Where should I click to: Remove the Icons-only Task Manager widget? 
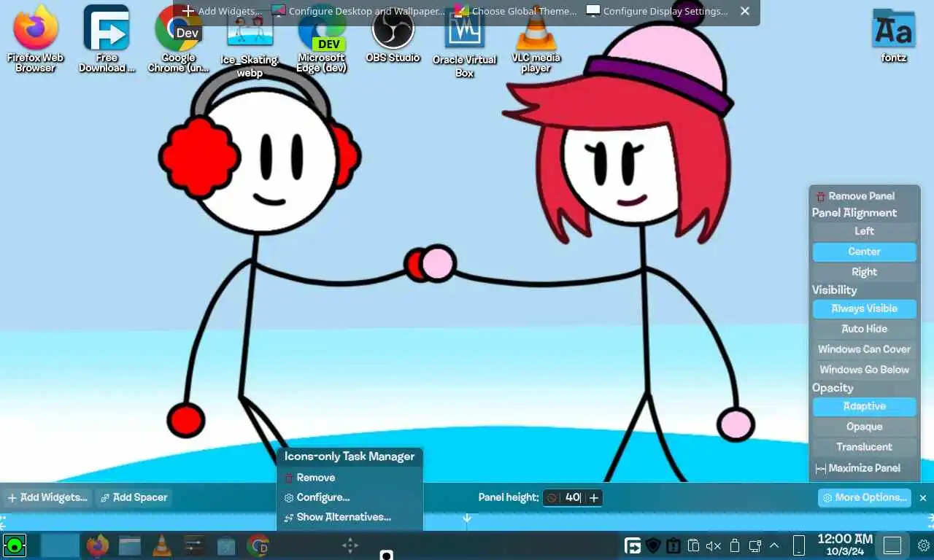(x=350, y=478)
